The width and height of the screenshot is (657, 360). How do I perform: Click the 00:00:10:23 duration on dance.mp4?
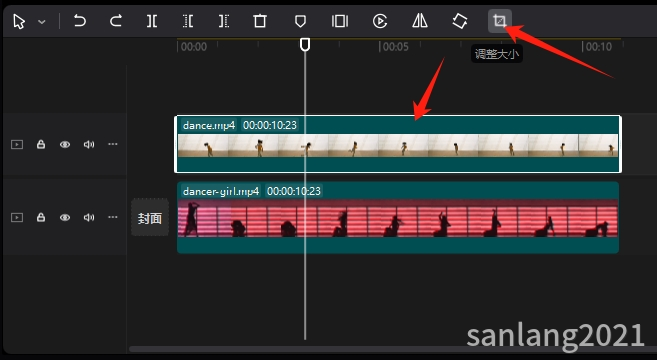pos(270,125)
